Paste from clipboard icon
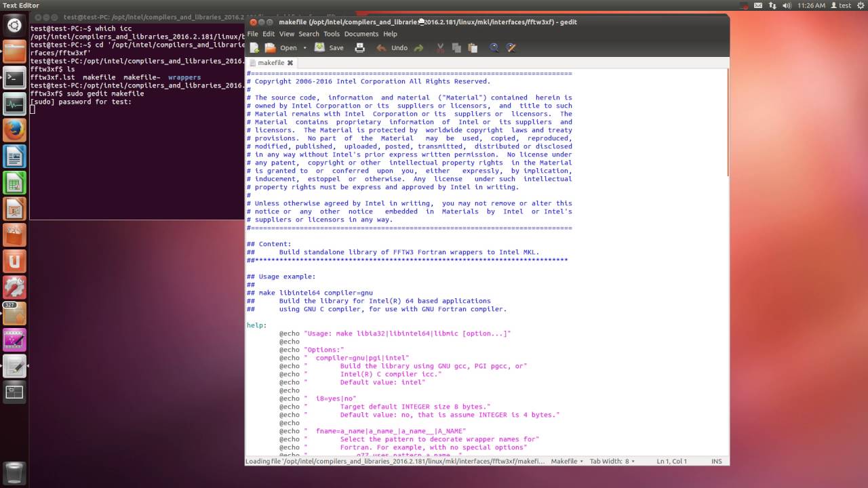The image size is (868, 488). pyautogui.click(x=473, y=48)
